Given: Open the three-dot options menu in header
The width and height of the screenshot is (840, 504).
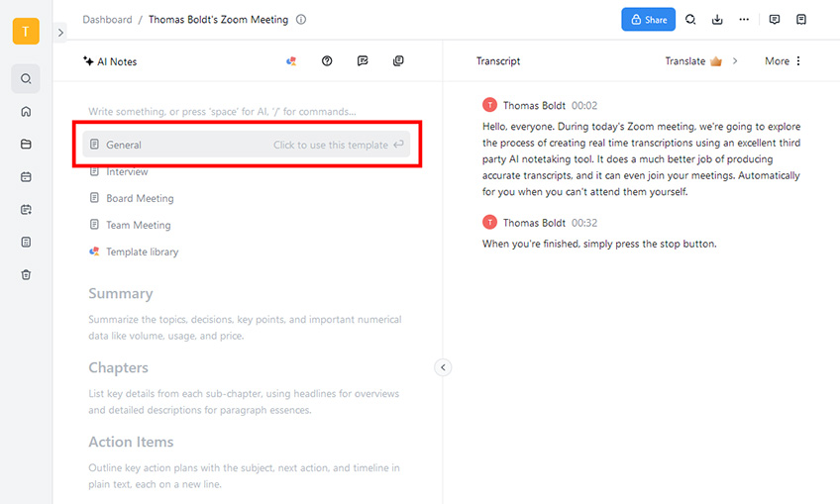Looking at the screenshot, I should pyautogui.click(x=744, y=19).
